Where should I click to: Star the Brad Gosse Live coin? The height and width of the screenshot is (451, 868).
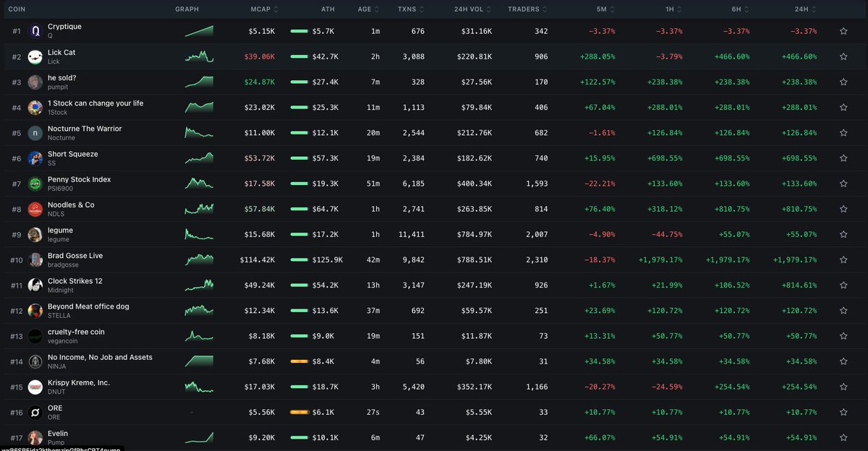(x=843, y=260)
